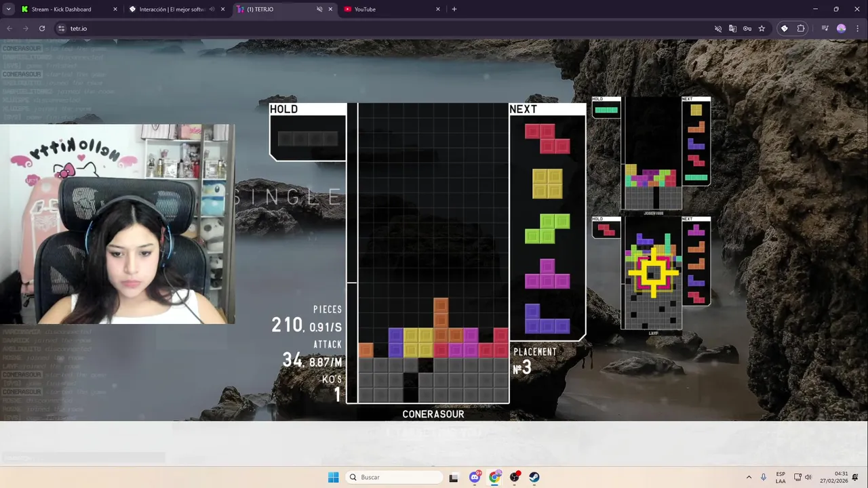Click the site sound muted icon in address bar

(x=718, y=28)
